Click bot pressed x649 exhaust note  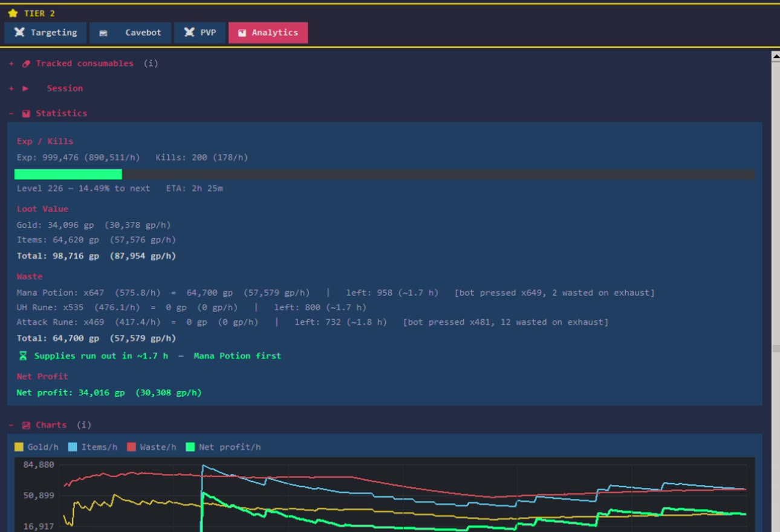click(554, 293)
